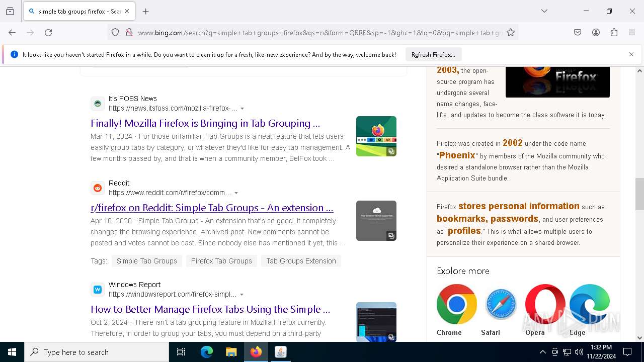Open Reddit result thumbnail
644x362 pixels.
(x=376, y=221)
